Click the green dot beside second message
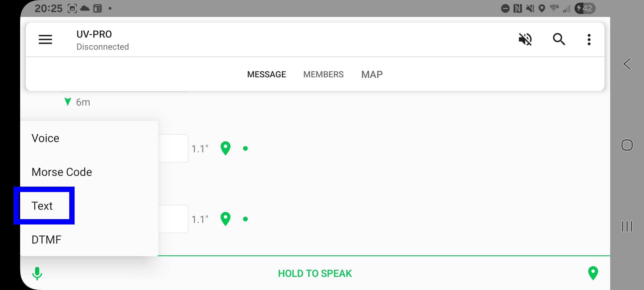The image size is (644, 290). (x=245, y=219)
